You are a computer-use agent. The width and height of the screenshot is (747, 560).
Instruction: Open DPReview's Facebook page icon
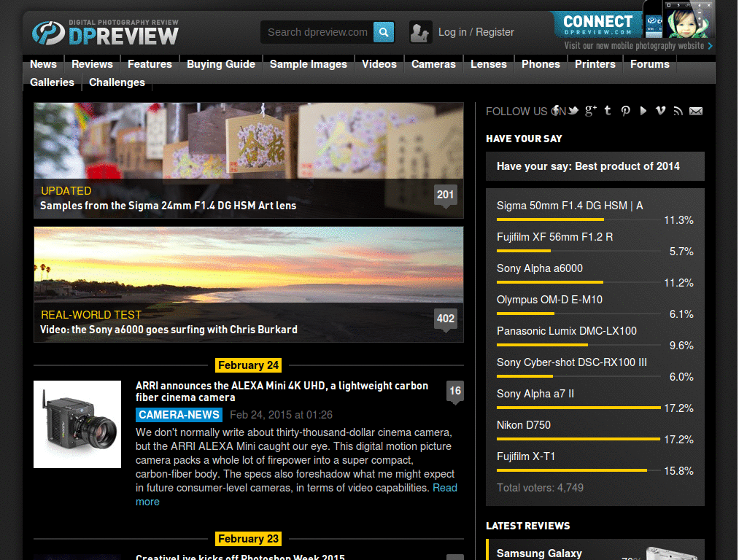[x=555, y=111]
